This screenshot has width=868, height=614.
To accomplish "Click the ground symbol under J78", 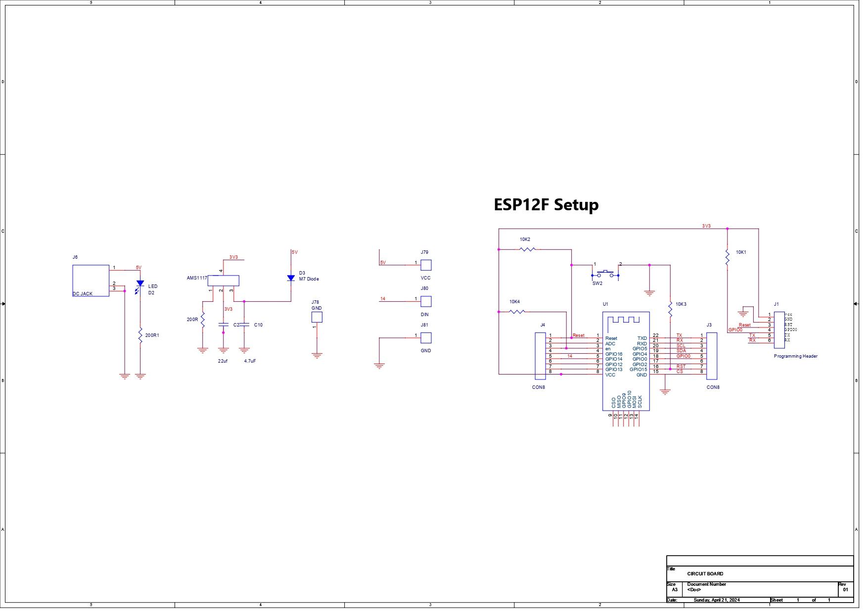I will coord(317,355).
